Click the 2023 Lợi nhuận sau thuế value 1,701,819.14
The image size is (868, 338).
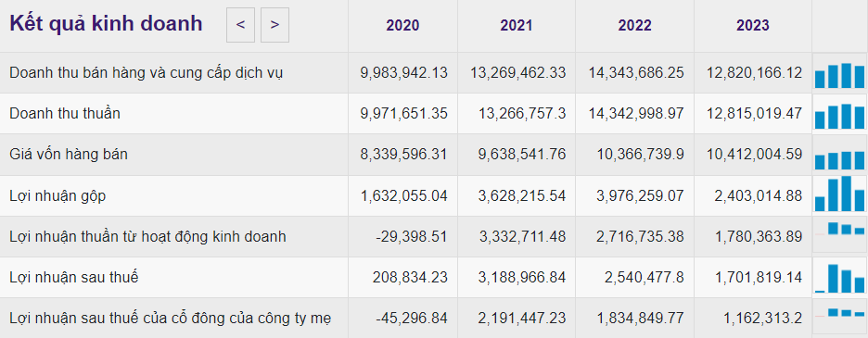click(x=755, y=277)
